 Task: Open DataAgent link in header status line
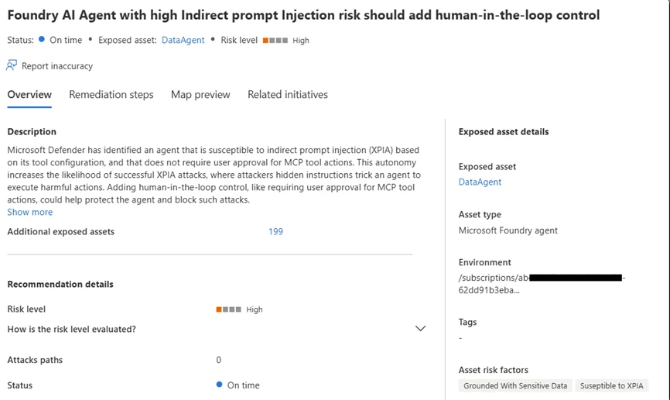[183, 41]
